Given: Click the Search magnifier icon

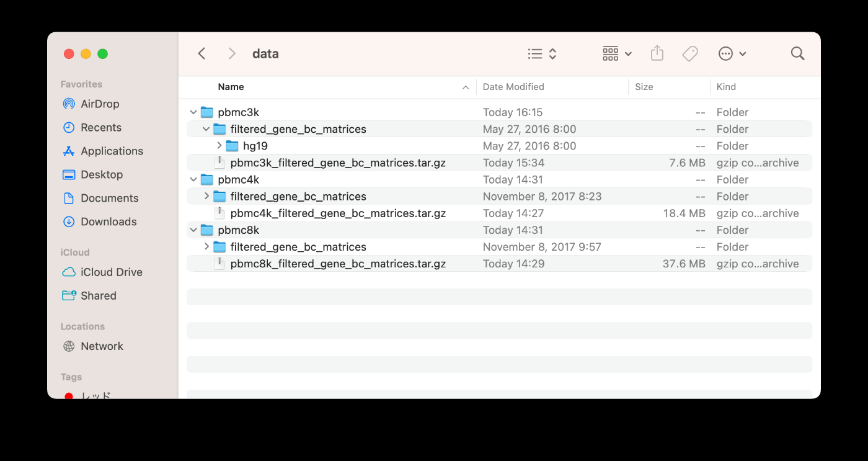Looking at the screenshot, I should tap(798, 54).
